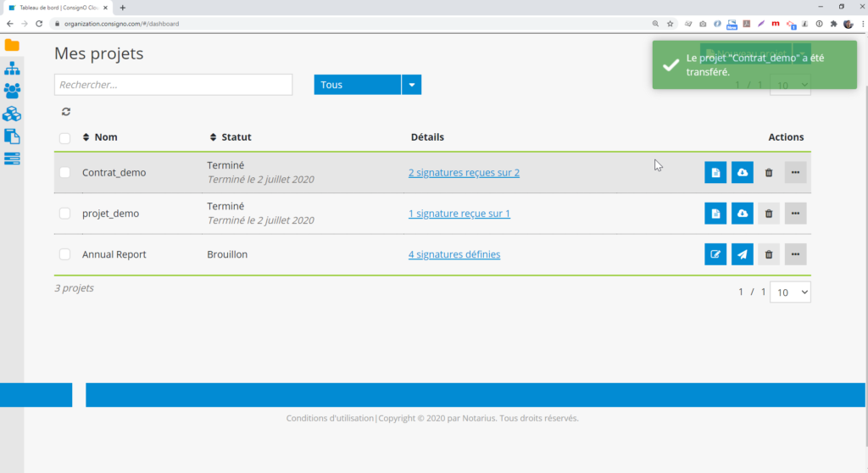Expand the Tous filter dropdown arrow
The height and width of the screenshot is (473, 868).
pyautogui.click(x=411, y=85)
